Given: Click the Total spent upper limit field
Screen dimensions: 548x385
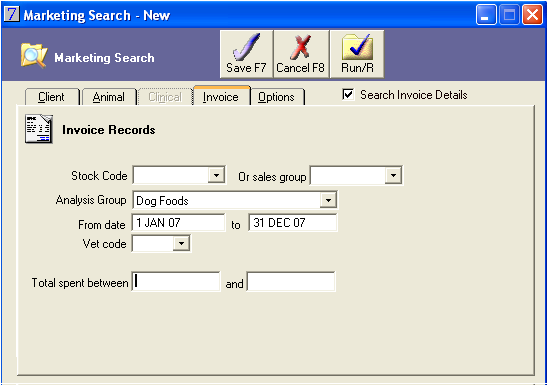Looking at the screenshot, I should [x=291, y=282].
